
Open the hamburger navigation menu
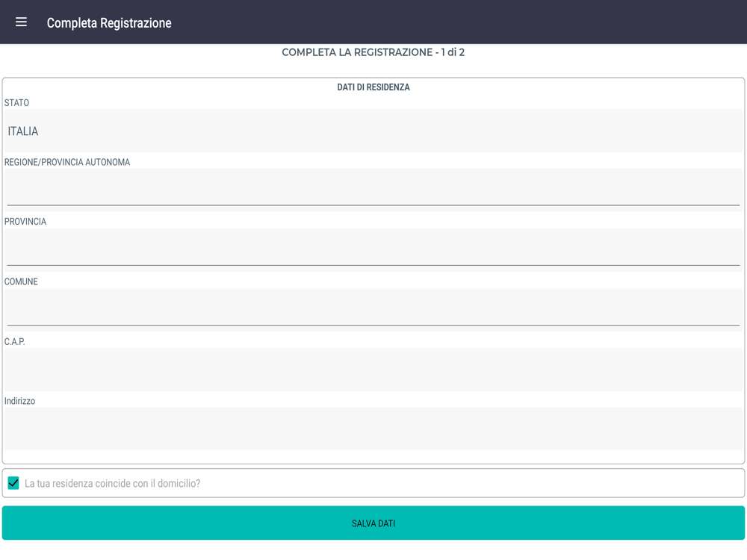[21, 22]
